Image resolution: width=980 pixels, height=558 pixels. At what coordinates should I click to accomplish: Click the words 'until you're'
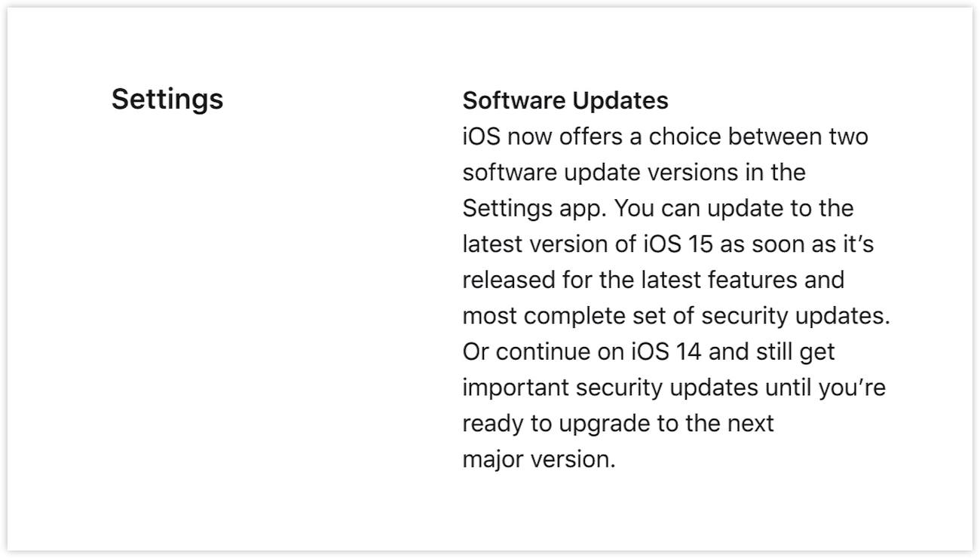click(825, 388)
